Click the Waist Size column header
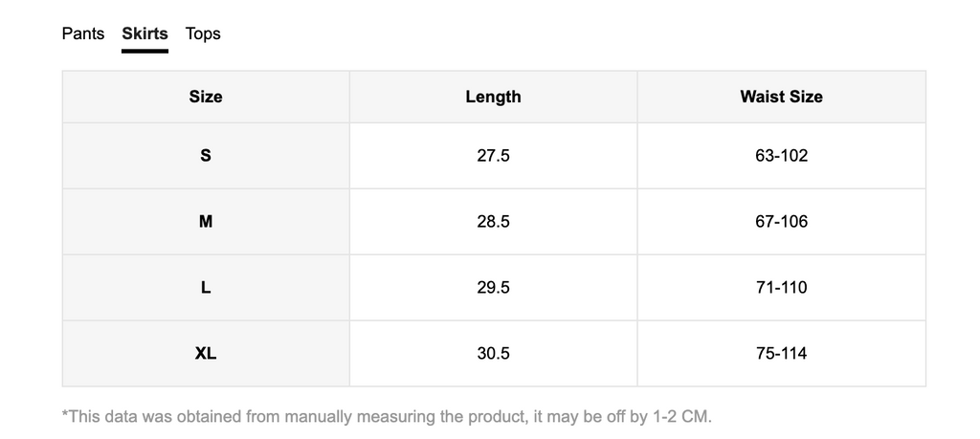Image resolution: width=980 pixels, height=439 pixels. coord(781,97)
